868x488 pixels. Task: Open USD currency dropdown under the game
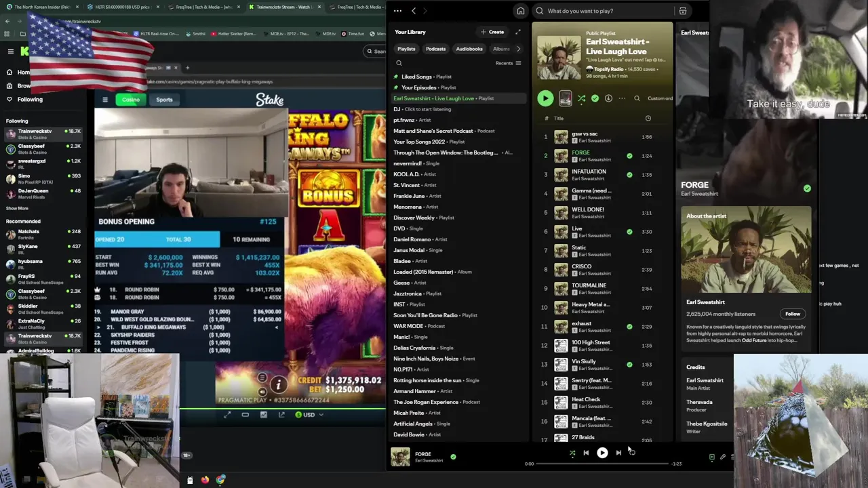coord(309,415)
